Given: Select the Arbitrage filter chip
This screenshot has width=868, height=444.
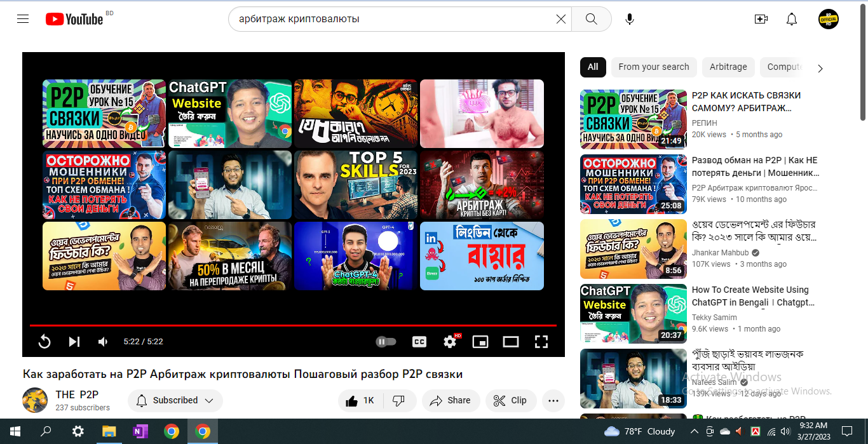Looking at the screenshot, I should [728, 67].
